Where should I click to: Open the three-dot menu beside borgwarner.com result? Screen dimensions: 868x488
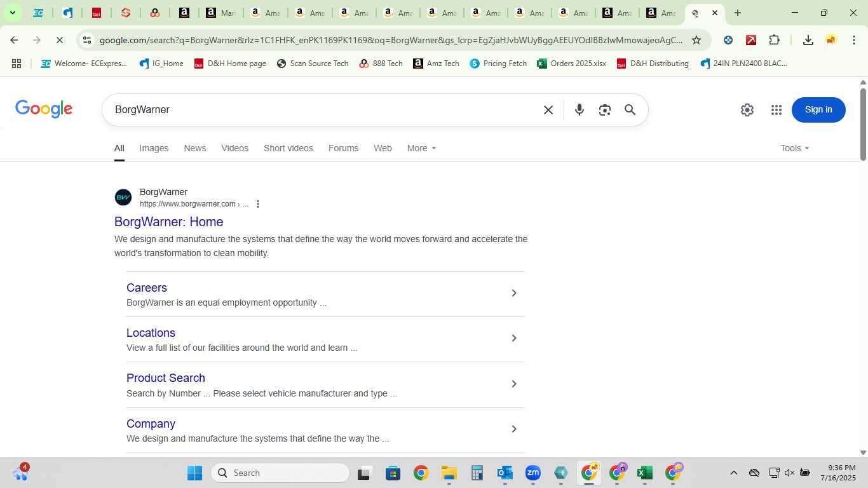coord(257,204)
